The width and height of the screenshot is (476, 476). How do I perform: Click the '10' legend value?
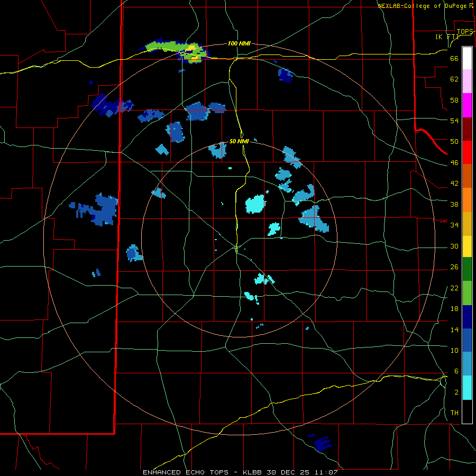click(x=454, y=350)
